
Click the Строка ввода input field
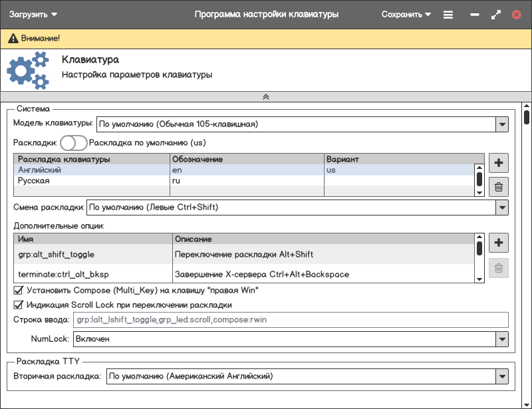pos(290,321)
